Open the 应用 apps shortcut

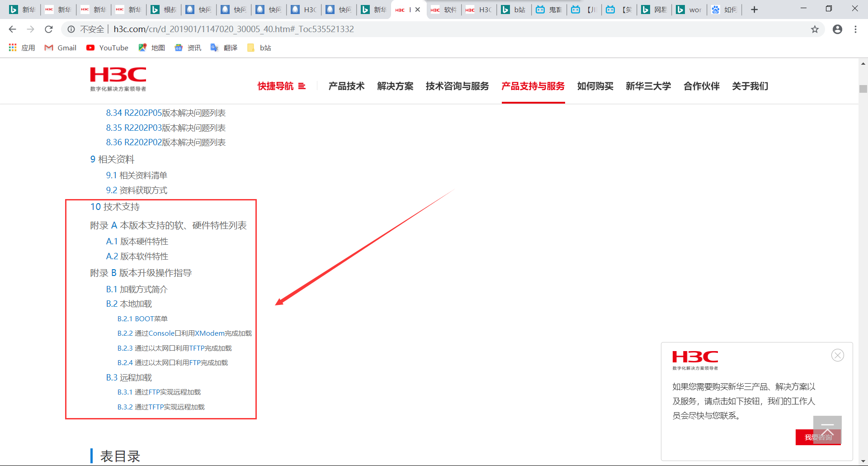[x=22, y=48]
